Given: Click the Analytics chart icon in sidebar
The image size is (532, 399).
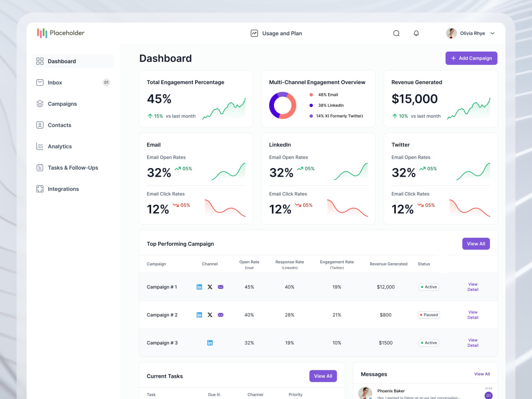Looking at the screenshot, I should point(40,147).
